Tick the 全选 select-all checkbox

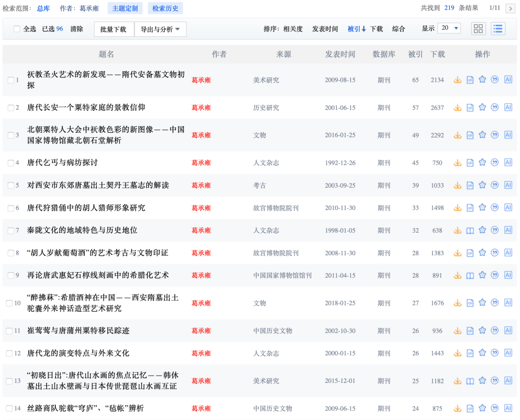coord(16,29)
